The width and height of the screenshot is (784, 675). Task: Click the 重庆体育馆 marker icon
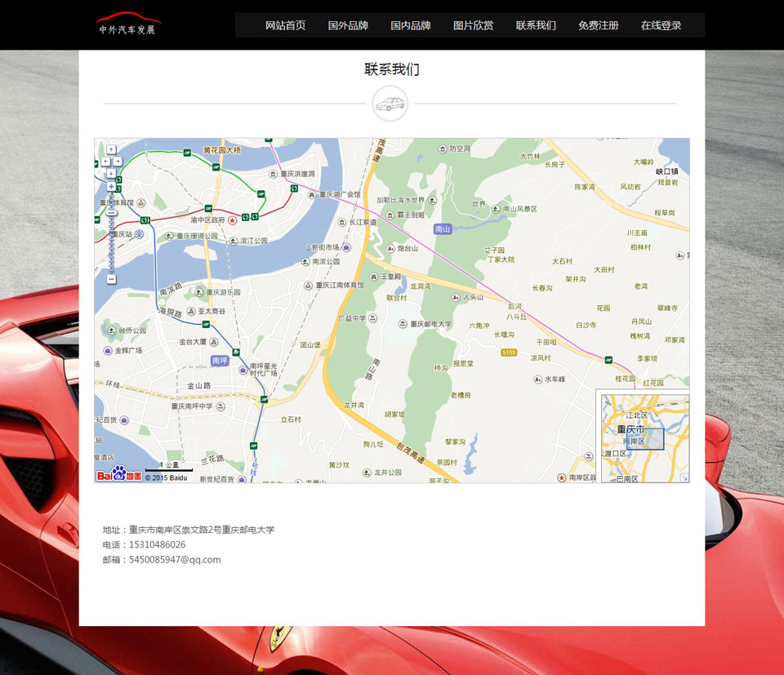[141, 203]
